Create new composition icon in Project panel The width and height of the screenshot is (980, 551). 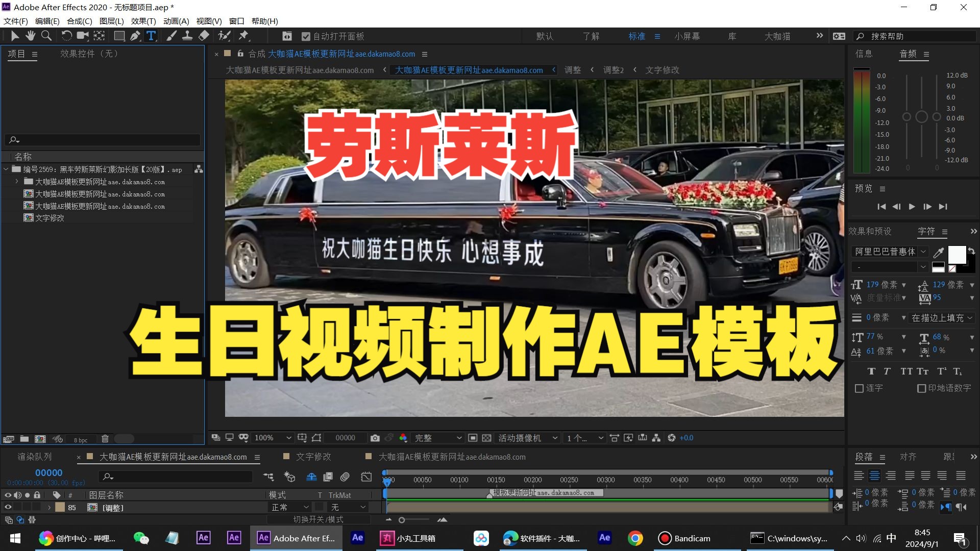[40, 439]
